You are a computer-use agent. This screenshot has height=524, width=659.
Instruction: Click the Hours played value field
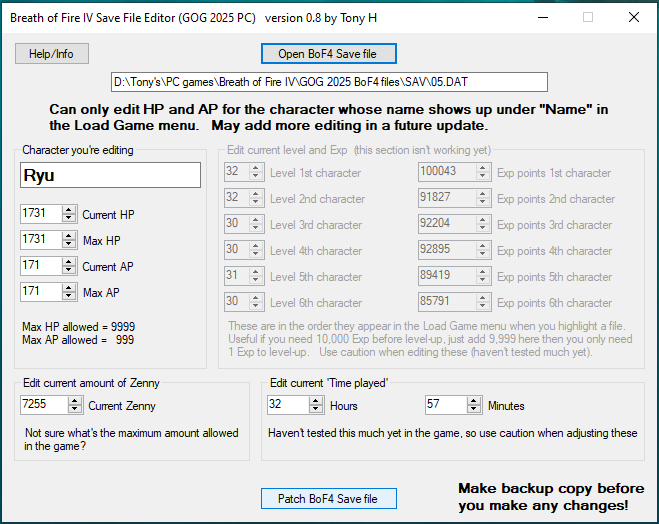click(x=288, y=405)
